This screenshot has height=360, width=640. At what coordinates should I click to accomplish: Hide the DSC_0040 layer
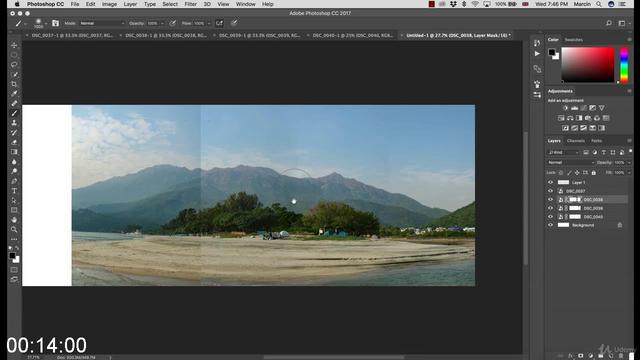coord(550,217)
